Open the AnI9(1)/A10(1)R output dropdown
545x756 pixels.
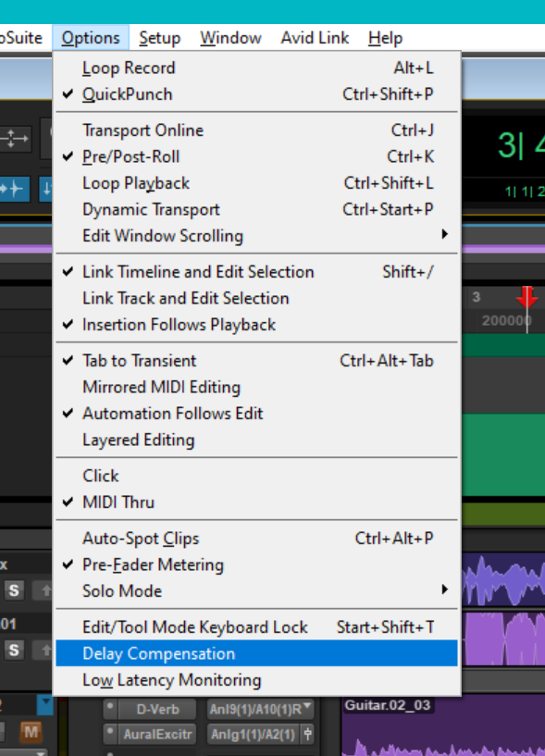pos(260,709)
